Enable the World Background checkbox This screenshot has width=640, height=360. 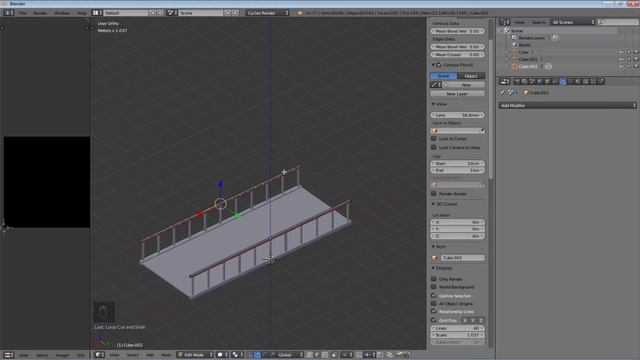(x=434, y=287)
